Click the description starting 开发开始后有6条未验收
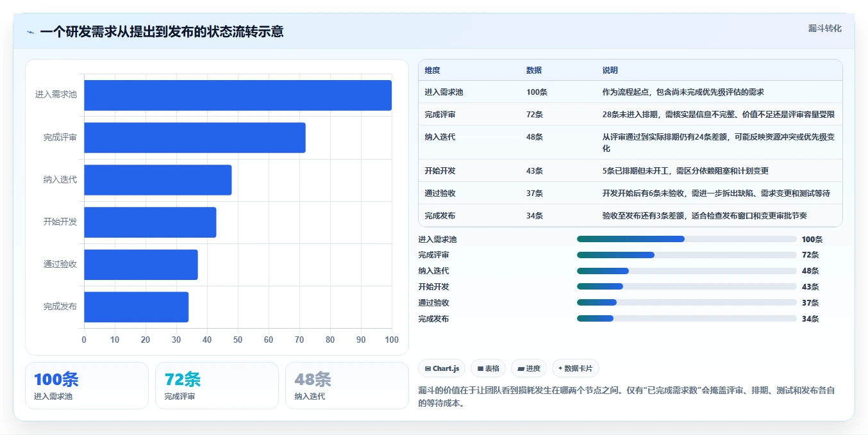The width and height of the screenshot is (868, 435). point(717,193)
